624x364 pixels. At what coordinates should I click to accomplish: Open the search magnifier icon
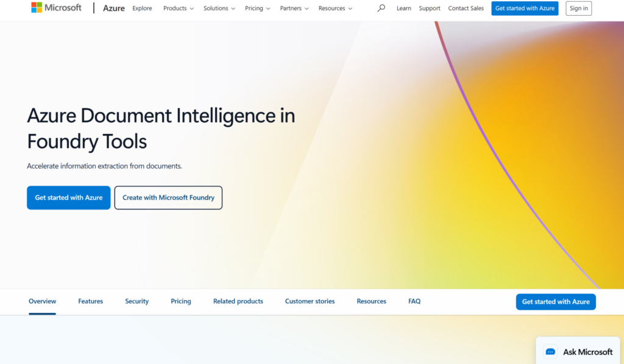point(381,9)
